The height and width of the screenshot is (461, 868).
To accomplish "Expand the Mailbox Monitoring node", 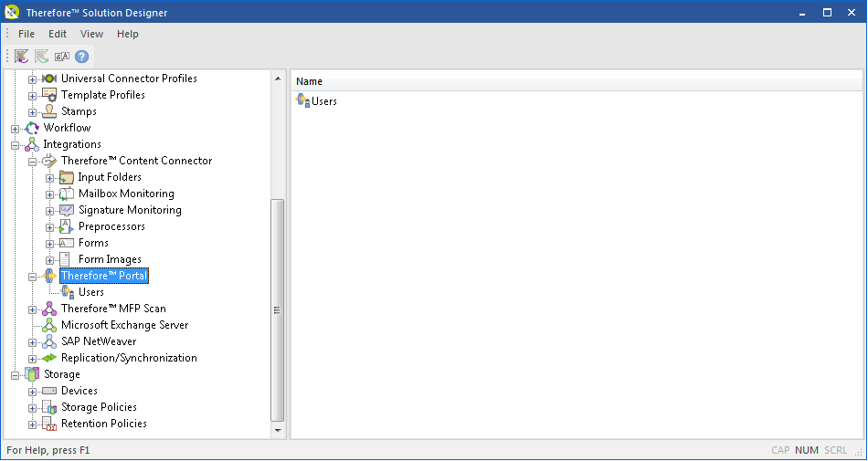I will point(49,194).
